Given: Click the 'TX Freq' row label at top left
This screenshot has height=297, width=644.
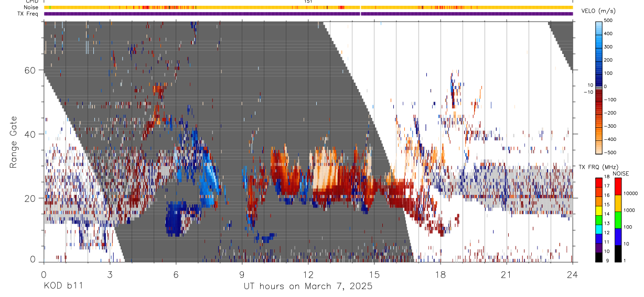Looking at the screenshot, I should point(28,14).
